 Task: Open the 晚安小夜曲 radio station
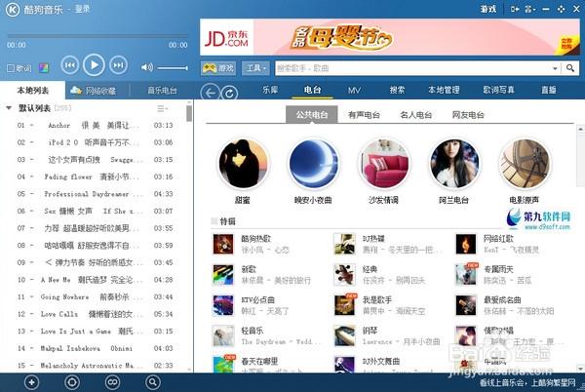(313, 163)
